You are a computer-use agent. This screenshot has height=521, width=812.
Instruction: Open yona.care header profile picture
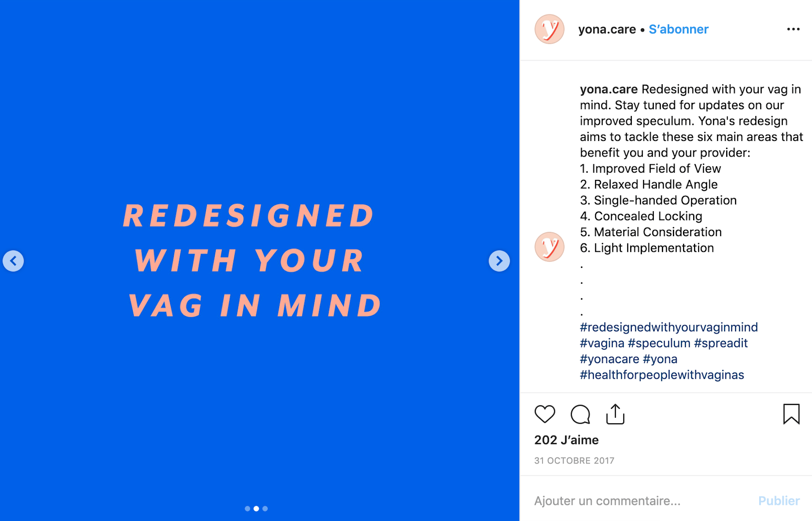point(549,29)
